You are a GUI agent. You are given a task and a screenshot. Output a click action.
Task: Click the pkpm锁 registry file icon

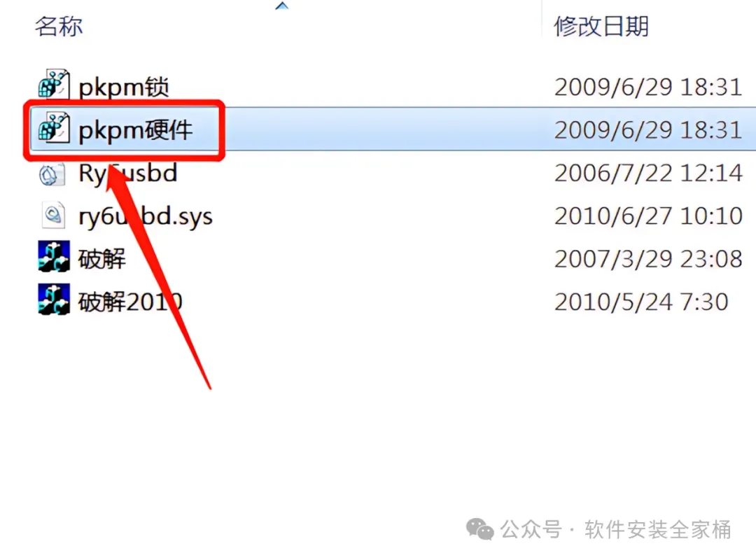click(x=53, y=85)
